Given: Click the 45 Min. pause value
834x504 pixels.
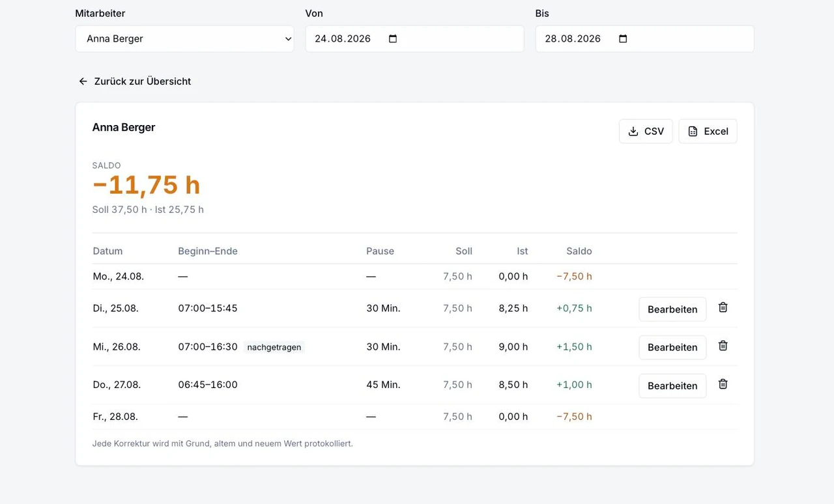Looking at the screenshot, I should (383, 385).
